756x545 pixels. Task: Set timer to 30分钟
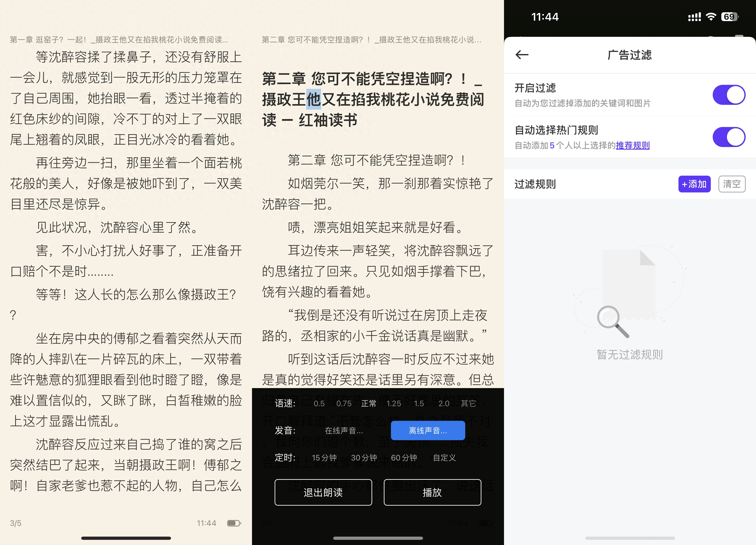[364, 458]
